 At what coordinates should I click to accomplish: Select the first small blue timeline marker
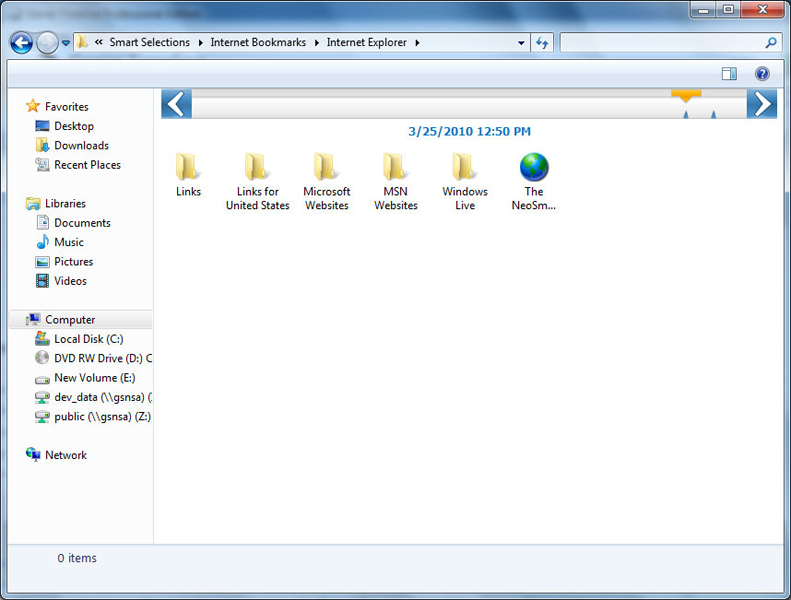pyautogui.click(x=686, y=115)
